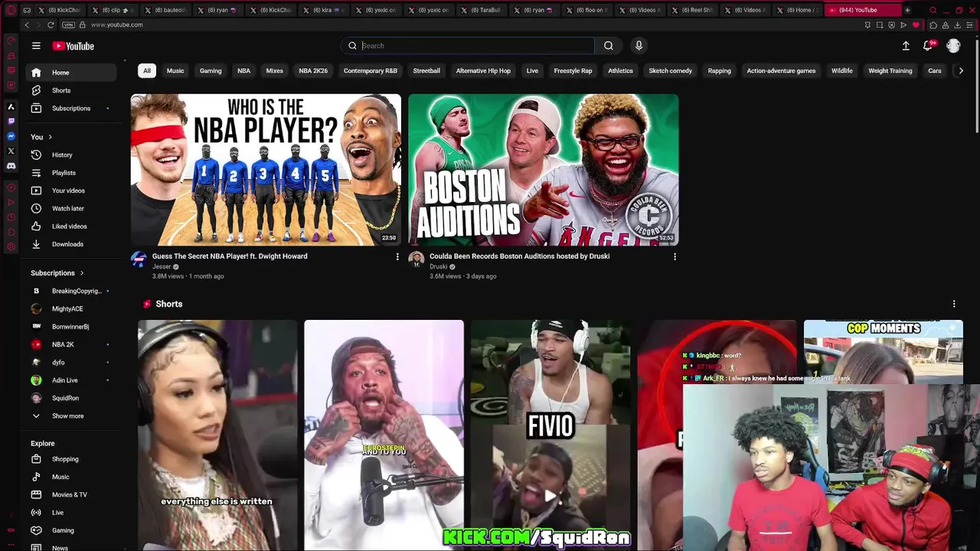Select the Wildlife chip
Viewport: 980px width, 551px height.
[842, 70]
